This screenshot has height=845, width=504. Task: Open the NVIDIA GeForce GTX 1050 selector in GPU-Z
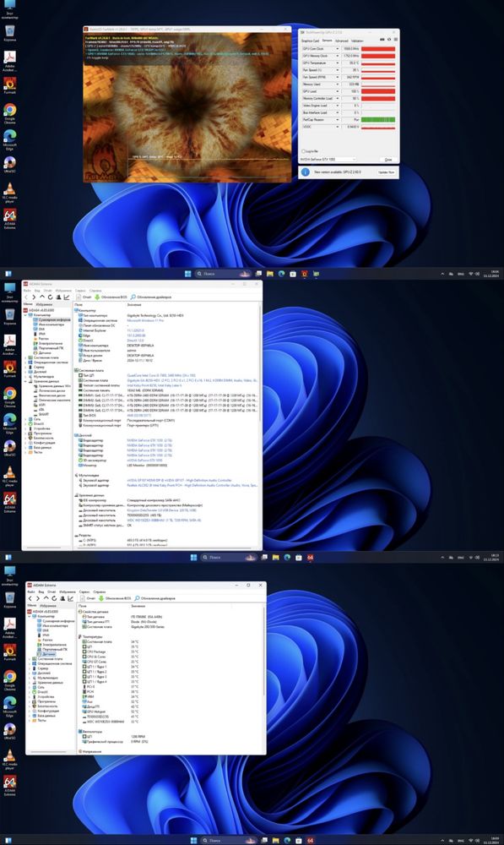[328, 159]
